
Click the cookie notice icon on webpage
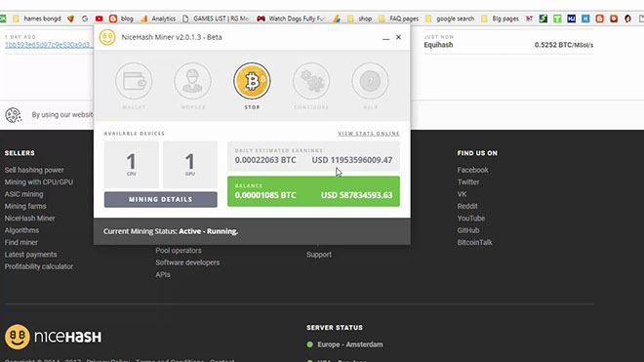coord(14,115)
